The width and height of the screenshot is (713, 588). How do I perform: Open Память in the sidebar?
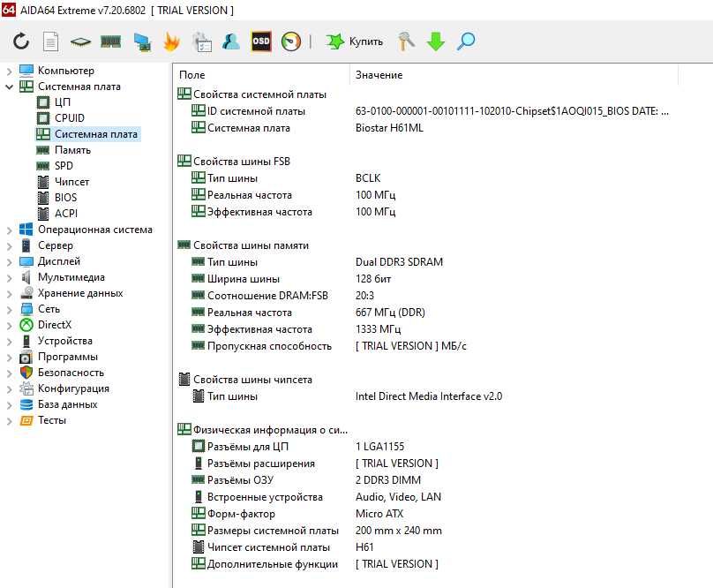72,150
